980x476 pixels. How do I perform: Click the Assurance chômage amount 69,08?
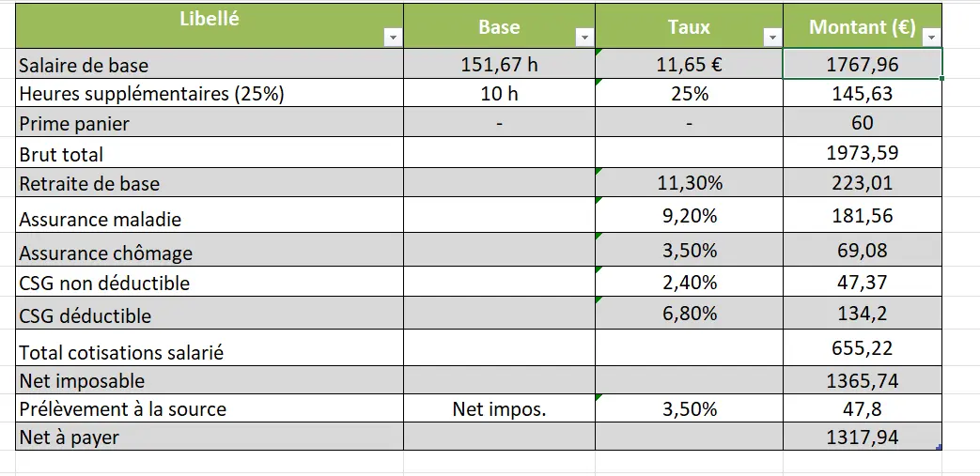(862, 251)
